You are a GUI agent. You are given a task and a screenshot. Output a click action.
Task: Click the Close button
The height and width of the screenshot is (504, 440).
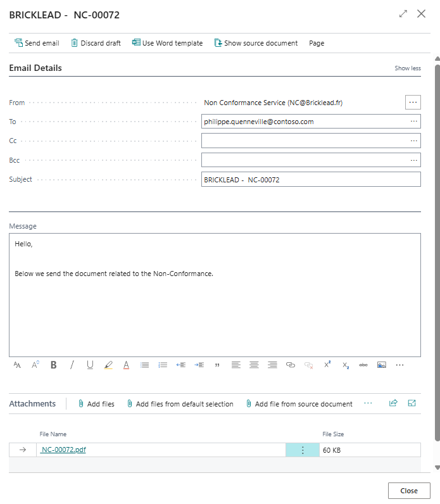coord(408,491)
